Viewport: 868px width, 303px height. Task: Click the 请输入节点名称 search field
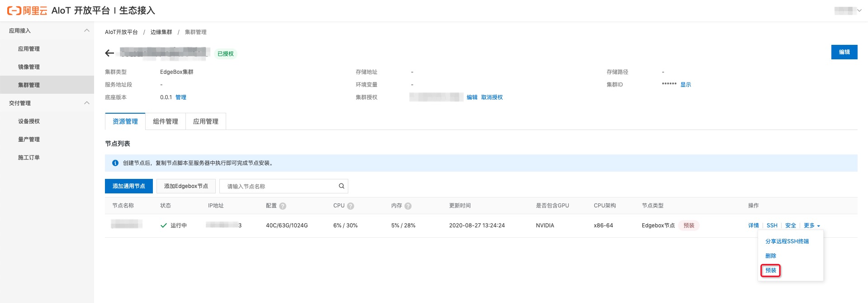pyautogui.click(x=284, y=186)
